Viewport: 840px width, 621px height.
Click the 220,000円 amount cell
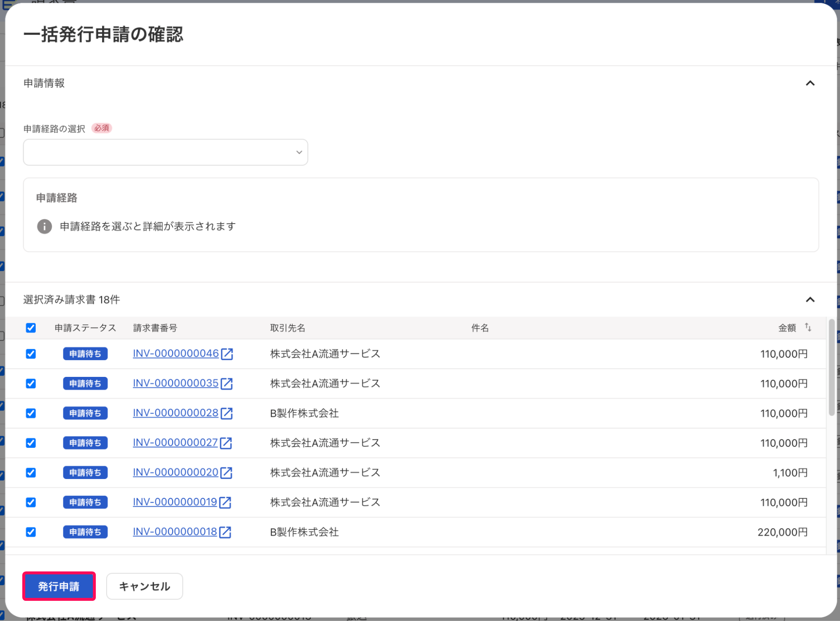tap(782, 532)
